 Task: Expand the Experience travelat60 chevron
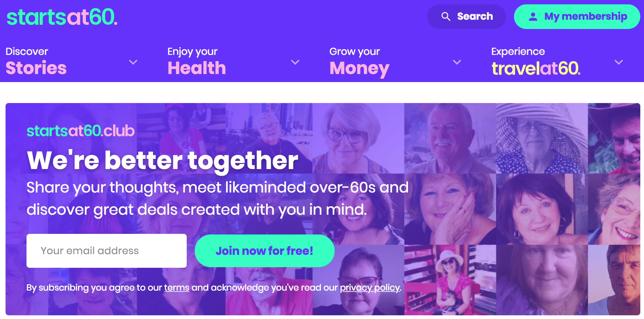[x=619, y=62]
